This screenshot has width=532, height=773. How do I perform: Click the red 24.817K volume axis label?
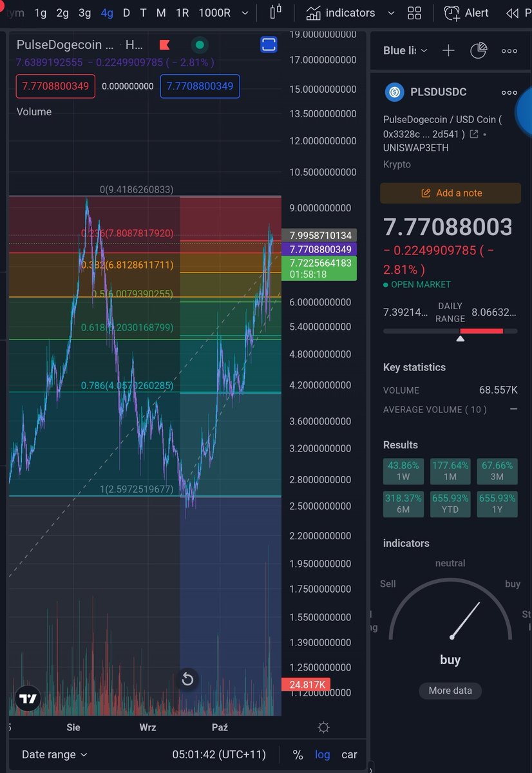(306, 685)
